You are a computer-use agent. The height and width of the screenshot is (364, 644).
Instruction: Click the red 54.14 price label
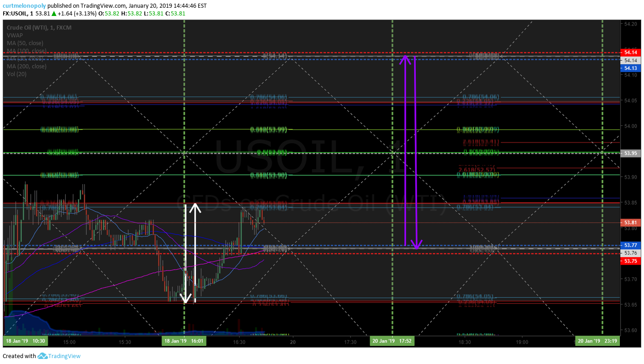631,53
